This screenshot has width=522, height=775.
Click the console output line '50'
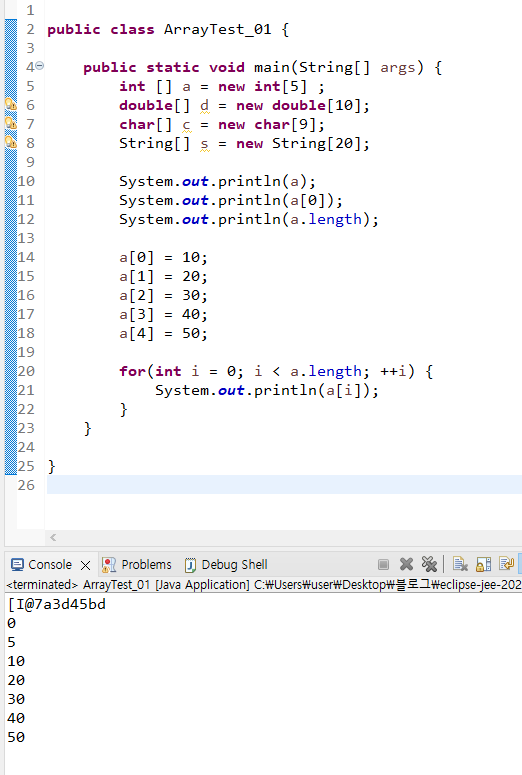pyautogui.click(x=16, y=737)
